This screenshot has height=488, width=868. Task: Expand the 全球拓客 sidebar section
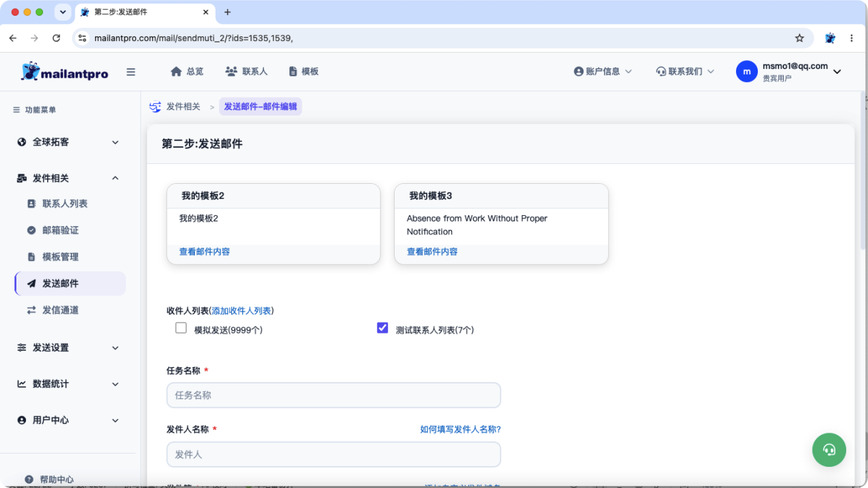point(115,142)
